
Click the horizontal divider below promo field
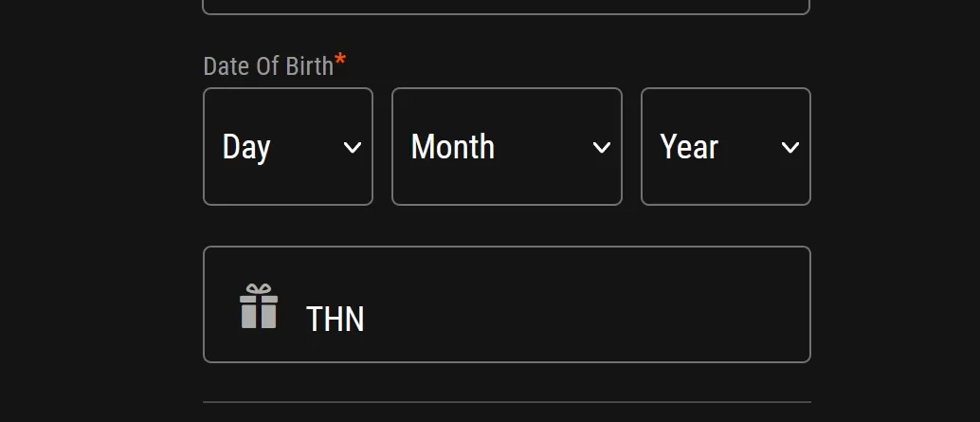pyautogui.click(x=507, y=402)
